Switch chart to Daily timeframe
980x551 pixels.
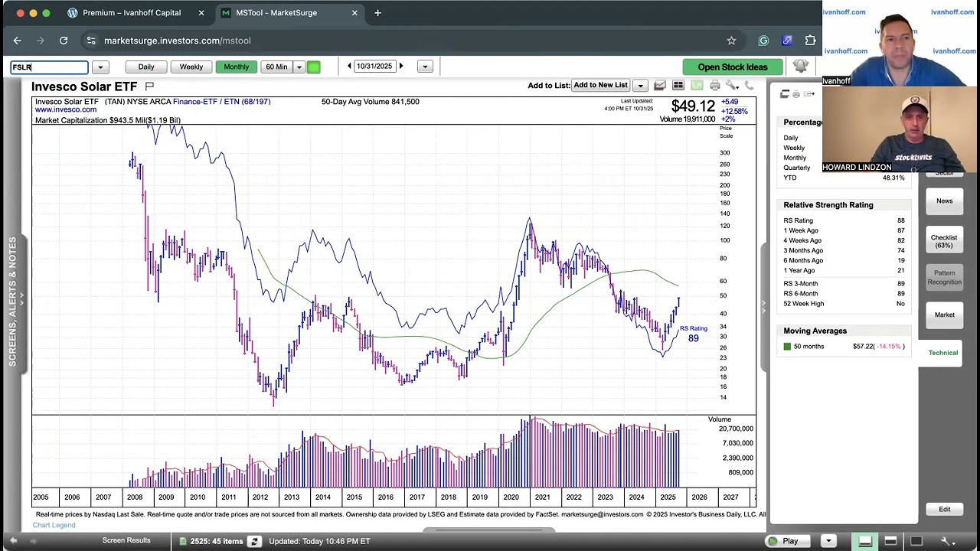[x=145, y=67]
